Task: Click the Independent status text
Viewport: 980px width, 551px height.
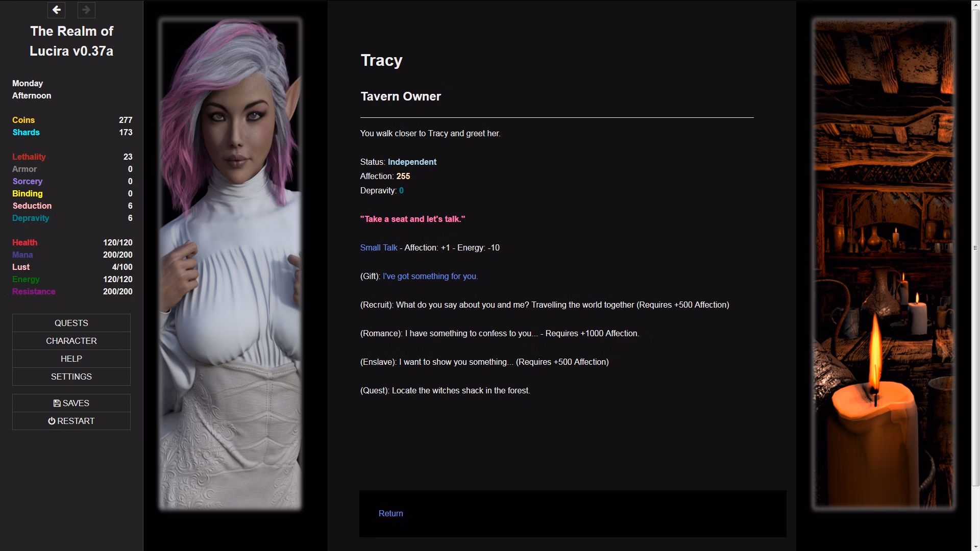Action: (x=412, y=162)
